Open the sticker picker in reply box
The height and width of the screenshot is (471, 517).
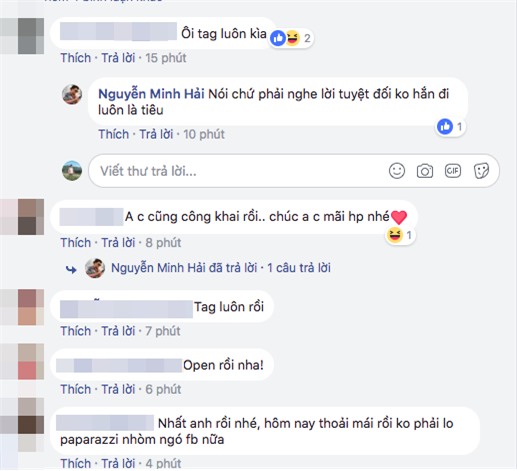(x=481, y=171)
